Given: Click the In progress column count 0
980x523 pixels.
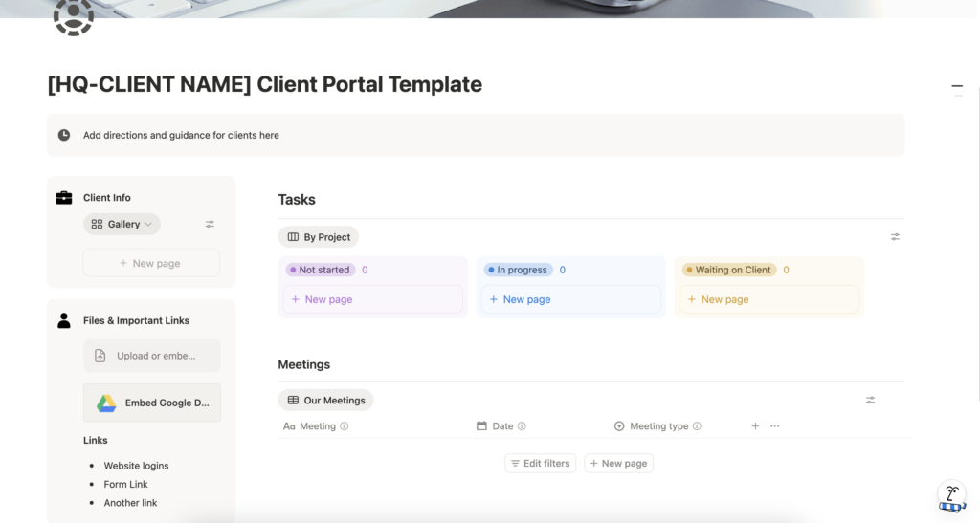Looking at the screenshot, I should pyautogui.click(x=563, y=270).
